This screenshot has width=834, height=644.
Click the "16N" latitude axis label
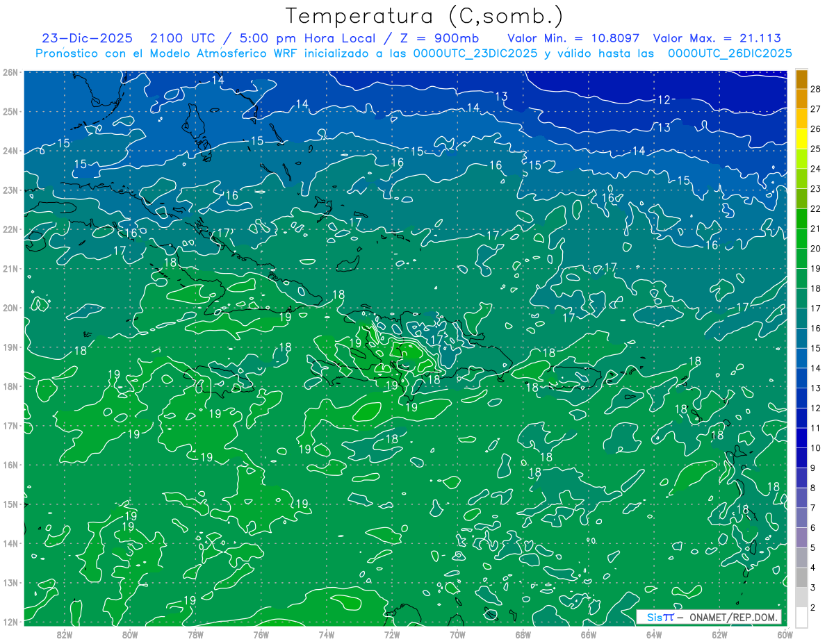(10, 465)
